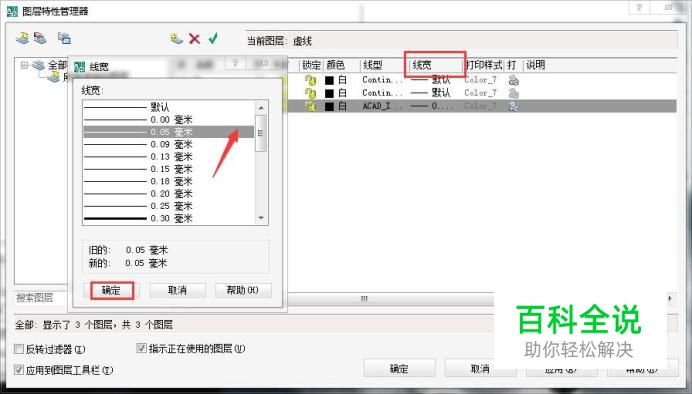Click 默认 lineweight cell in first row
The height and width of the screenshot is (394, 692).
[x=431, y=80]
